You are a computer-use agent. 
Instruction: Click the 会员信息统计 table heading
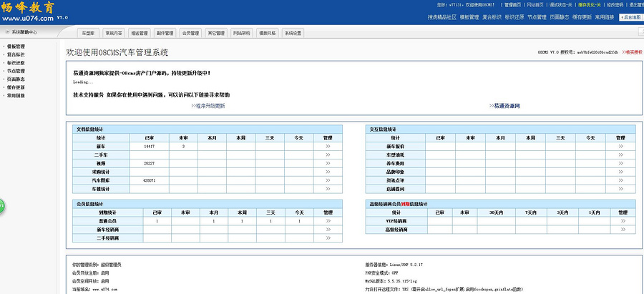(x=89, y=204)
